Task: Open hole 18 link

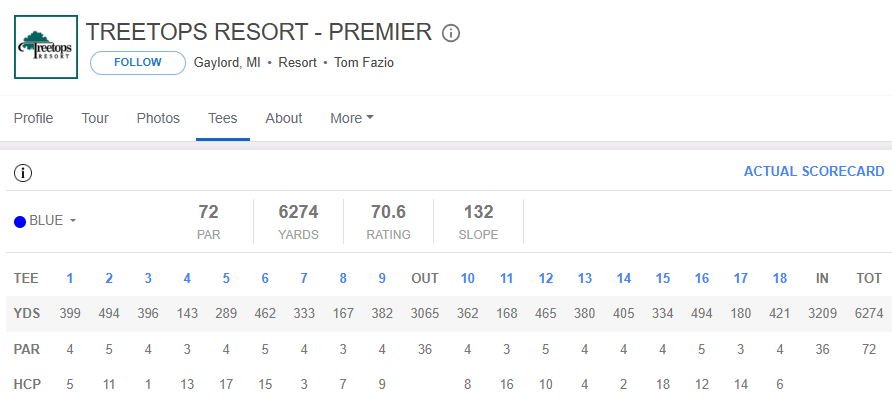Action: pos(779,278)
